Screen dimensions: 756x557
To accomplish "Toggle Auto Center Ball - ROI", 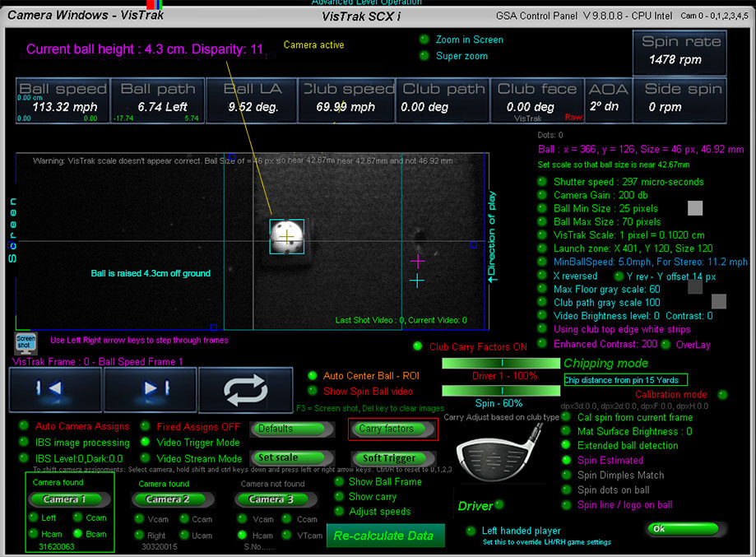I will point(313,376).
